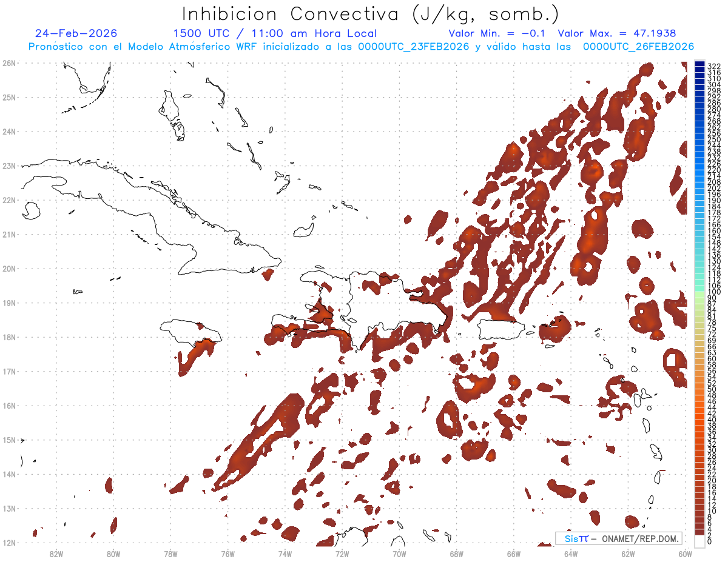Click the 17N latitude label
The height and width of the screenshot is (562, 728).
pyautogui.click(x=9, y=371)
